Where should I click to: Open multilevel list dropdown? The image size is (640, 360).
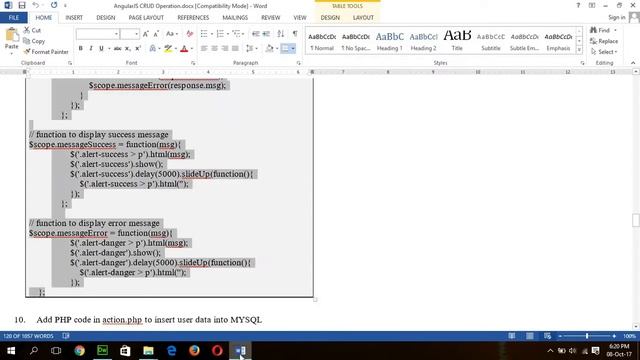(243, 34)
